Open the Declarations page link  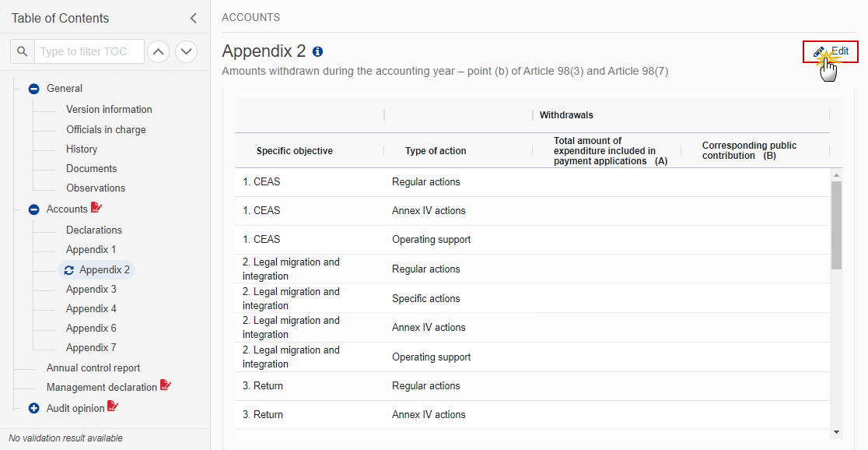94,230
